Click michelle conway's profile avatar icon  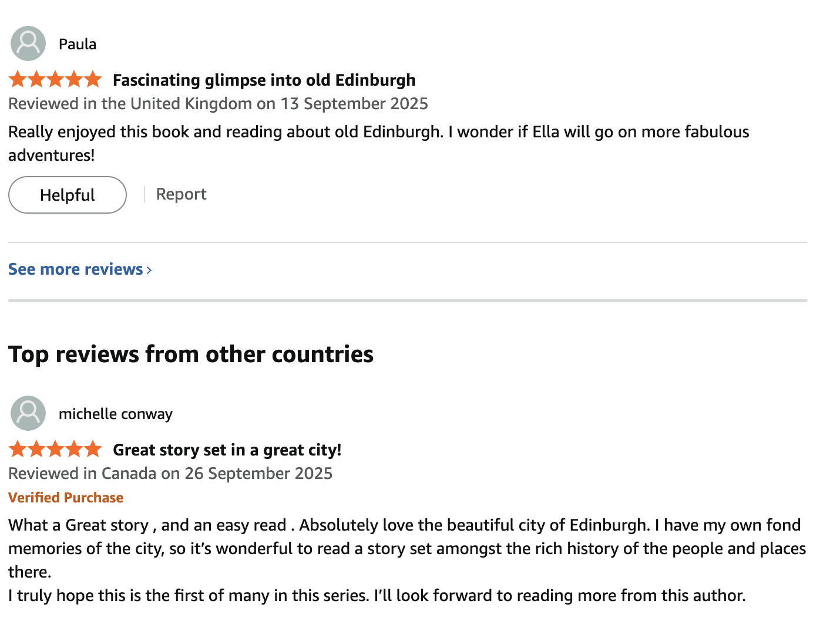click(x=28, y=413)
